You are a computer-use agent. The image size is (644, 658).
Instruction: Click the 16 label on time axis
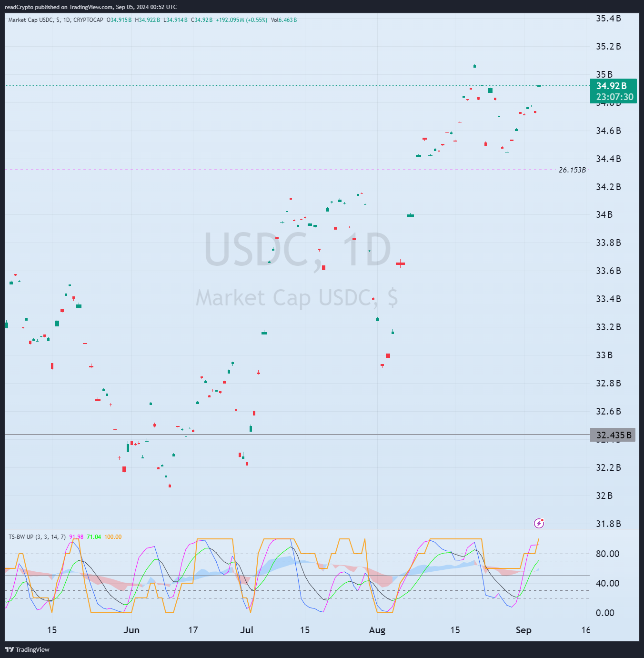coord(585,630)
